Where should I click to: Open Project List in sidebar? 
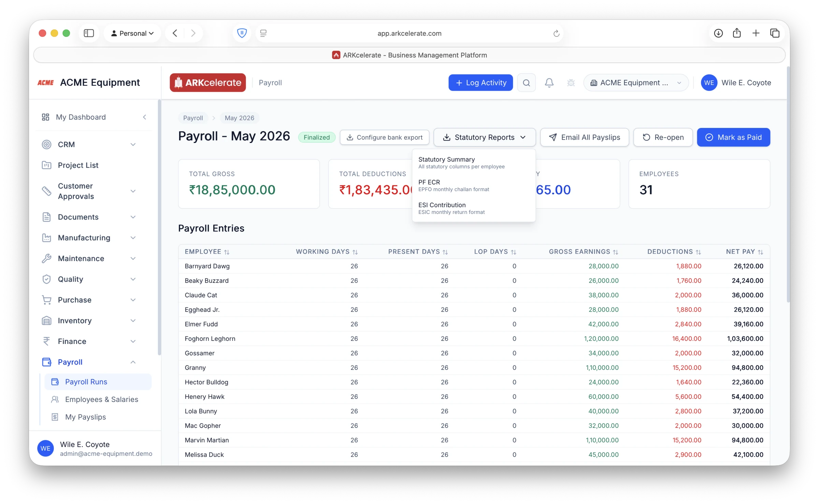[89, 165]
